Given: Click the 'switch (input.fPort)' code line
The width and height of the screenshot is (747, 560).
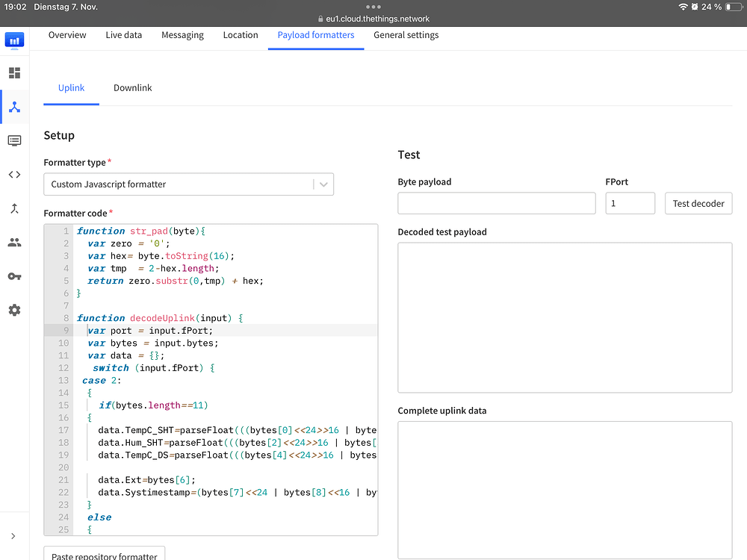Looking at the screenshot, I should pyautogui.click(x=154, y=368).
